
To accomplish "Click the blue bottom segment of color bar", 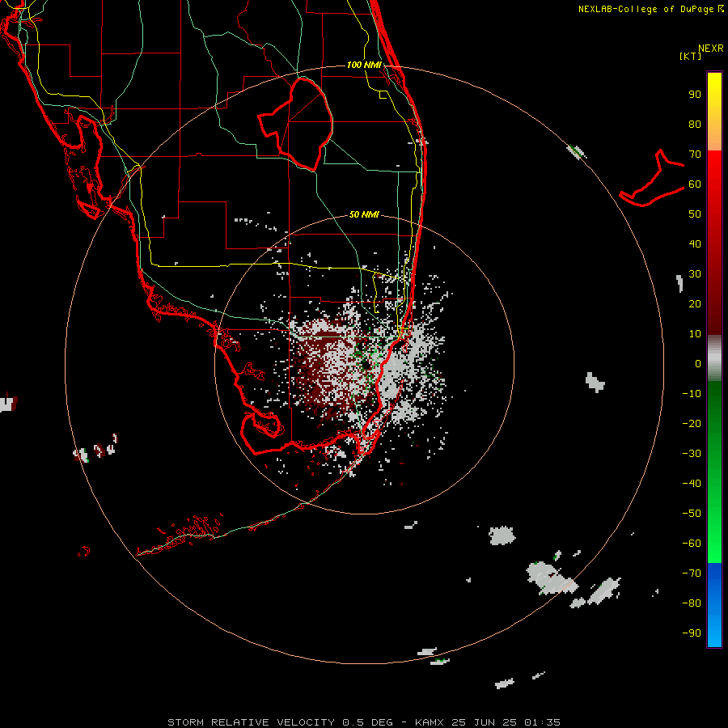I will [714, 605].
